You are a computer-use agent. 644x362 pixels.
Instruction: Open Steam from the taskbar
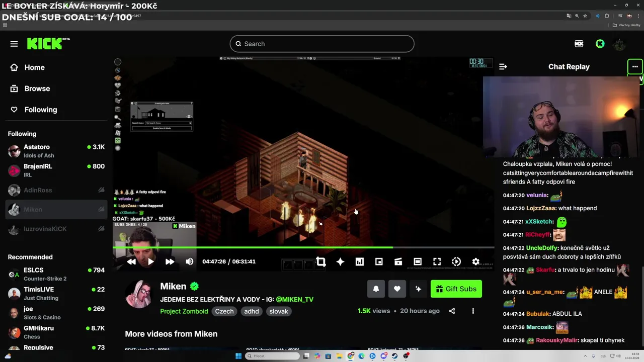coord(394,356)
